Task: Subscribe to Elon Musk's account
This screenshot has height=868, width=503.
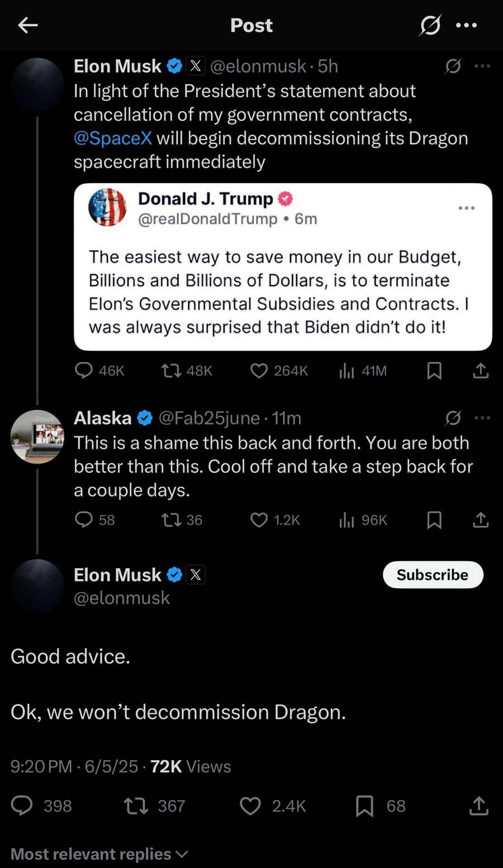Action: point(433,575)
